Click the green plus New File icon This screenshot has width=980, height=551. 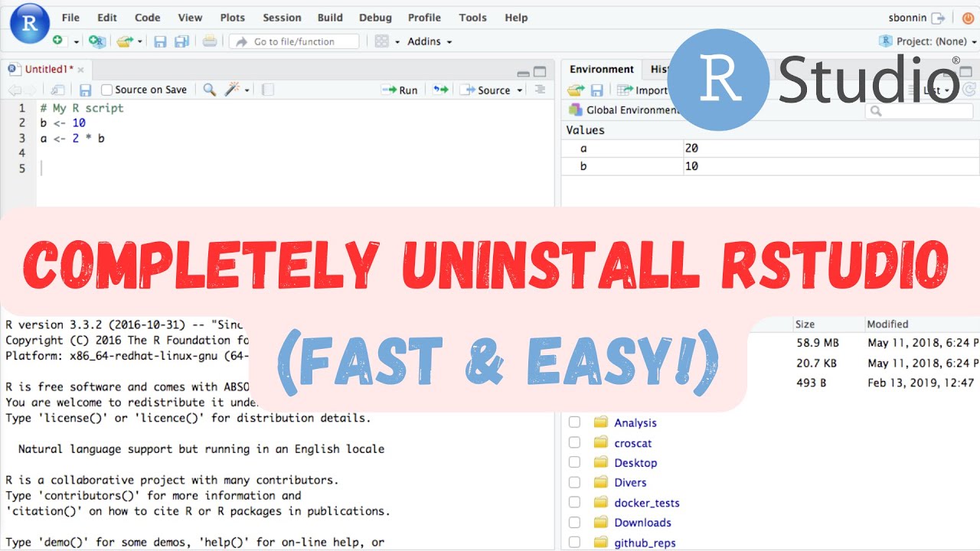point(58,41)
